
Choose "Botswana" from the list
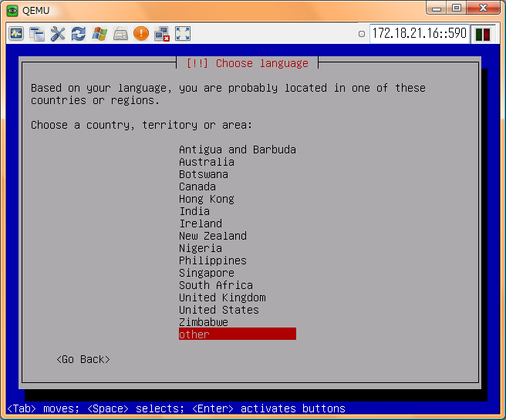pos(238,174)
